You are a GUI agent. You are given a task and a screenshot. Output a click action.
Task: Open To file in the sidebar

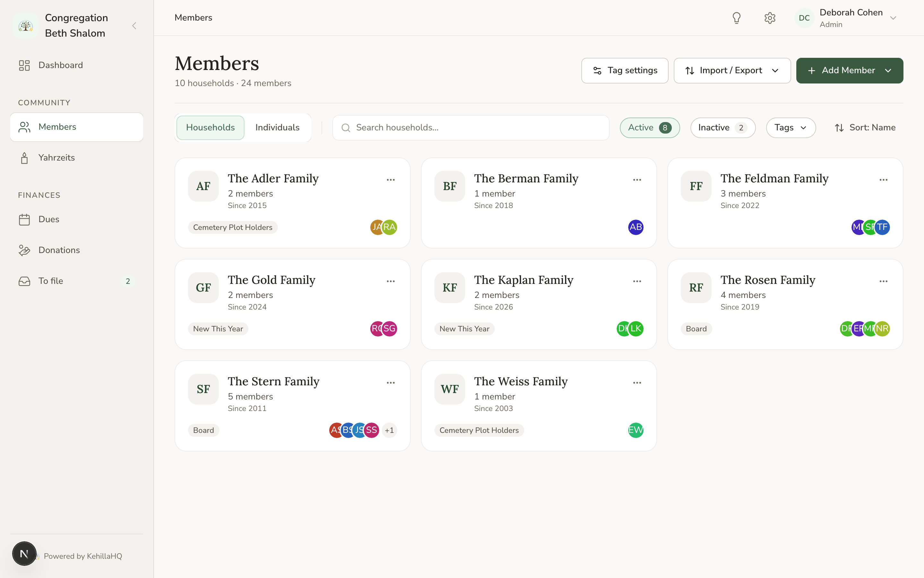(77, 281)
